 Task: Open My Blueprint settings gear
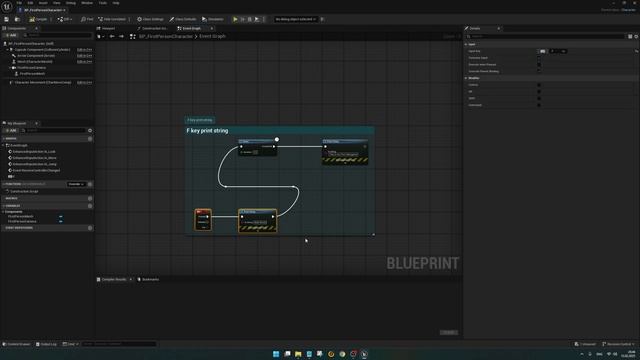[x=90, y=131]
